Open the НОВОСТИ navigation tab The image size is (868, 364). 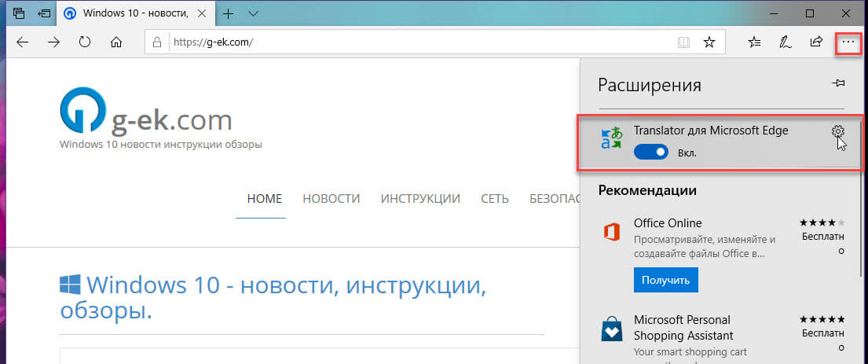[x=331, y=198]
